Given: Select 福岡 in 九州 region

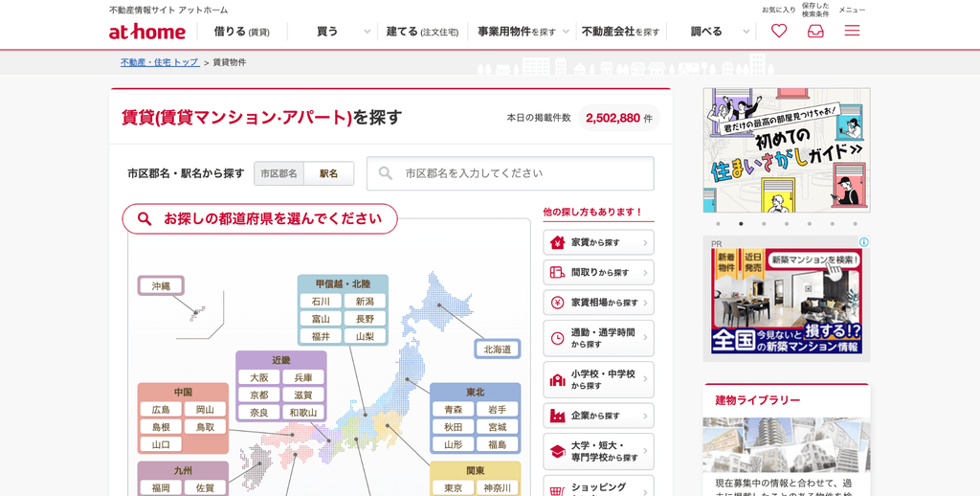Looking at the screenshot, I should [x=161, y=488].
